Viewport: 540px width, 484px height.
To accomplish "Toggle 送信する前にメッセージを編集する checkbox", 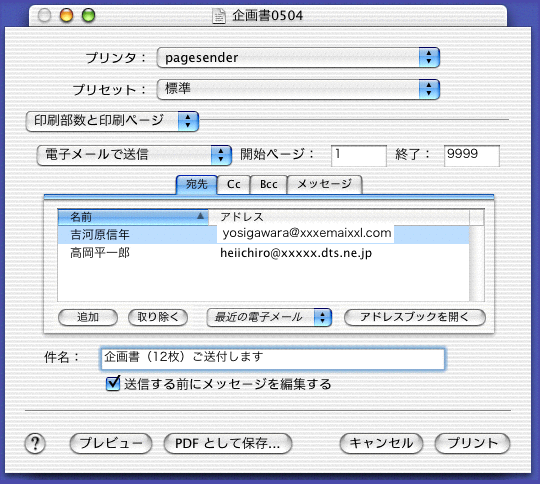I will click(x=113, y=383).
